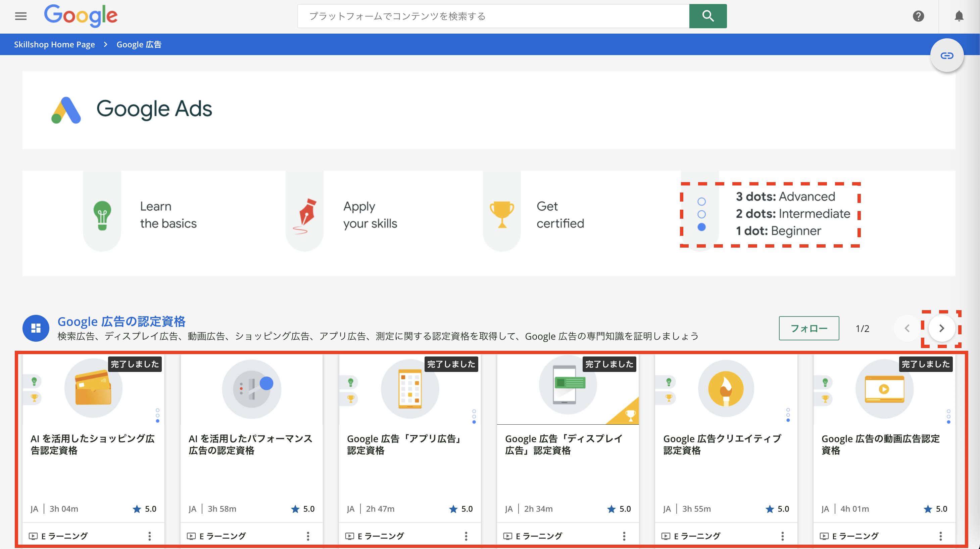Screen dimensions: 980x549
Task: Open the Google 広告の認定資格 heading link
Action: point(121,321)
